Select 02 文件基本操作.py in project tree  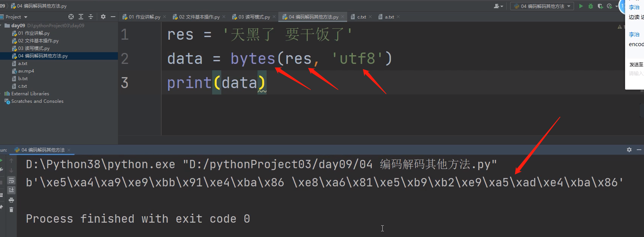38,41
